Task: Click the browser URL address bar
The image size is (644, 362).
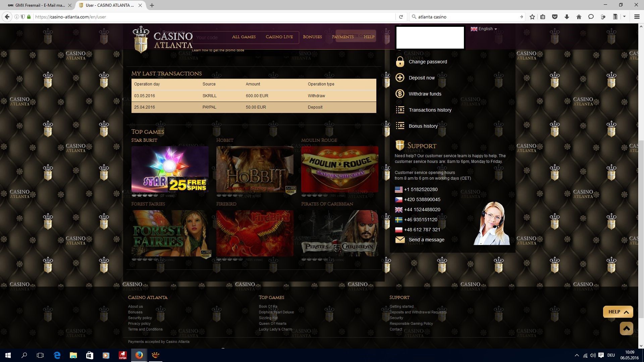Action: [x=215, y=17]
